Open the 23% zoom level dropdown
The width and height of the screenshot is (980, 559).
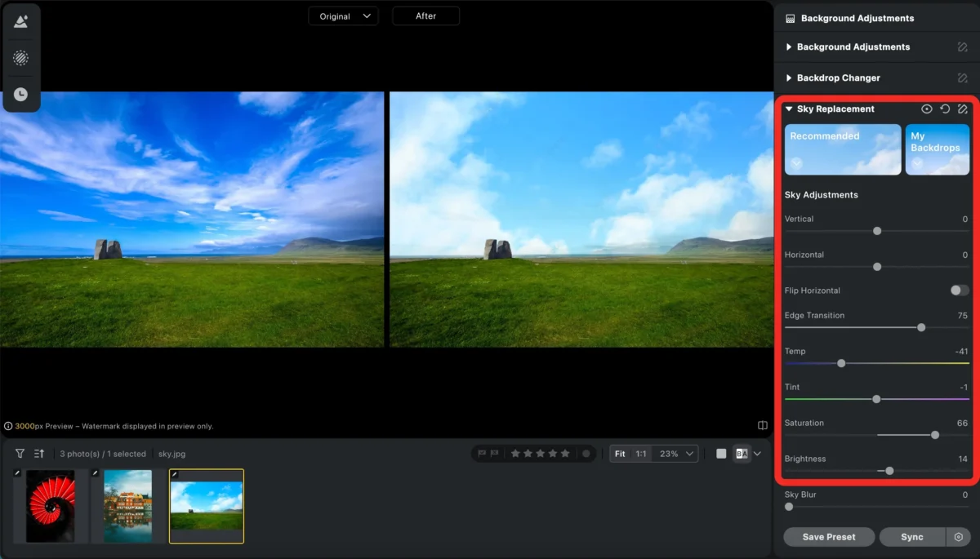(677, 454)
